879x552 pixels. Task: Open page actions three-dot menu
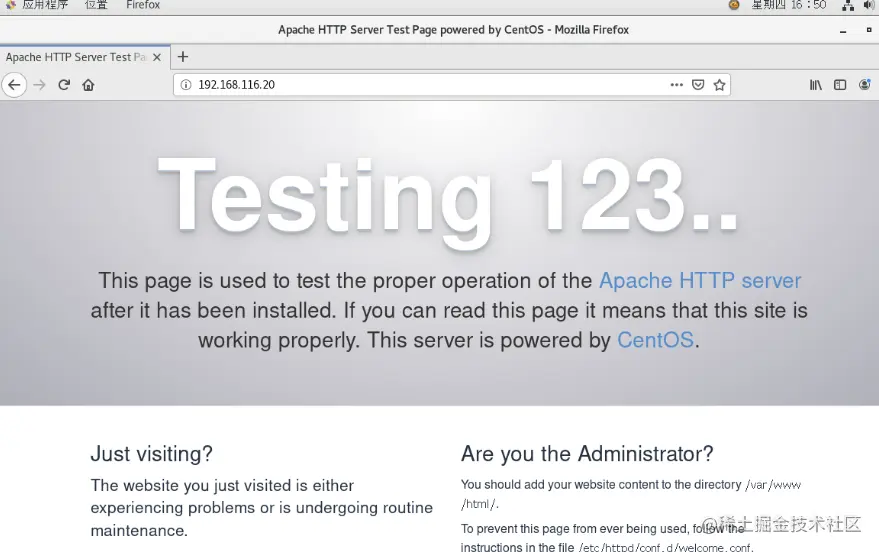point(677,85)
